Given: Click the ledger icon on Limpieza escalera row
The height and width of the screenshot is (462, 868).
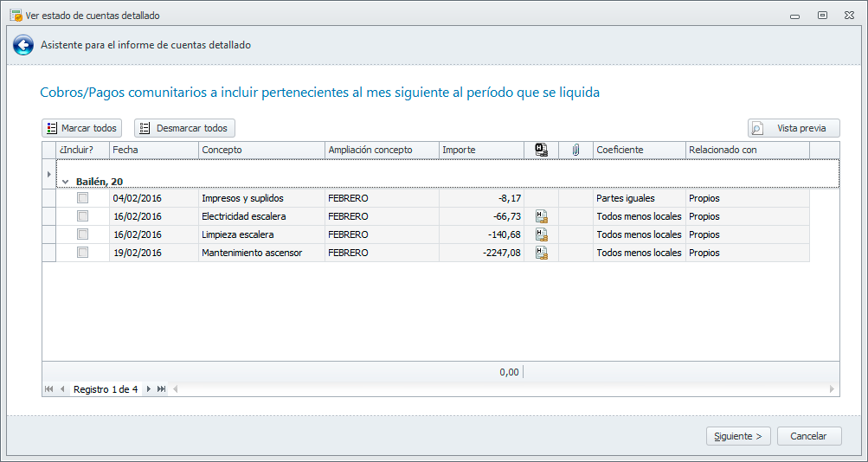Looking at the screenshot, I should (x=542, y=234).
